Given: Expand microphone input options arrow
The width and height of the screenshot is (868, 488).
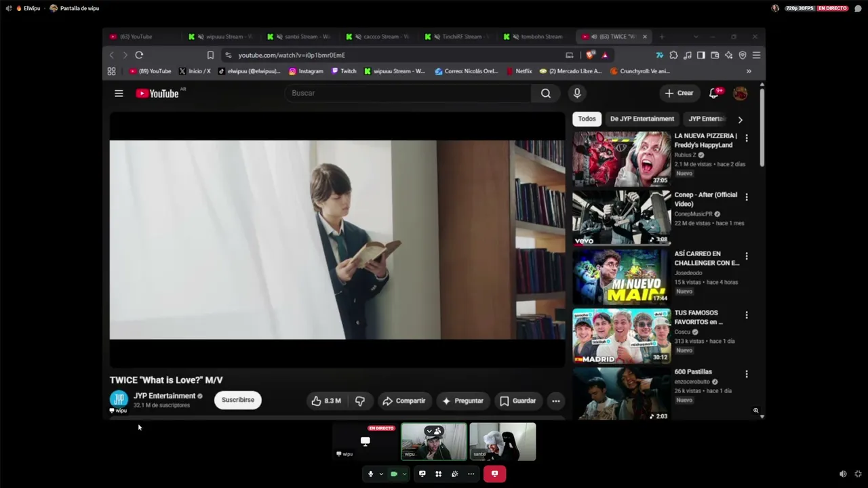Looking at the screenshot, I should (381, 474).
